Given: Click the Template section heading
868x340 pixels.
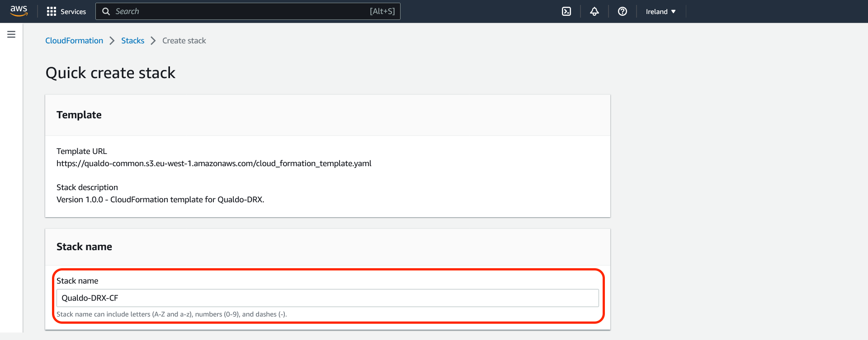Looking at the screenshot, I should (79, 115).
